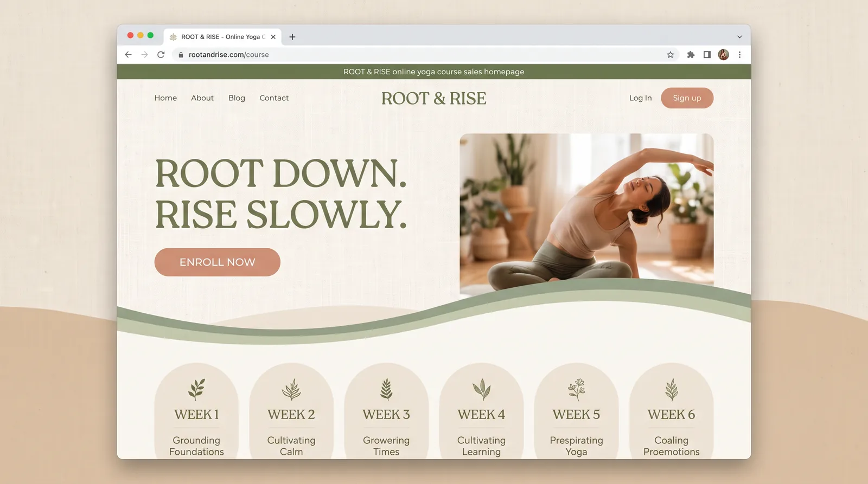Click the red close window button

pos(130,35)
